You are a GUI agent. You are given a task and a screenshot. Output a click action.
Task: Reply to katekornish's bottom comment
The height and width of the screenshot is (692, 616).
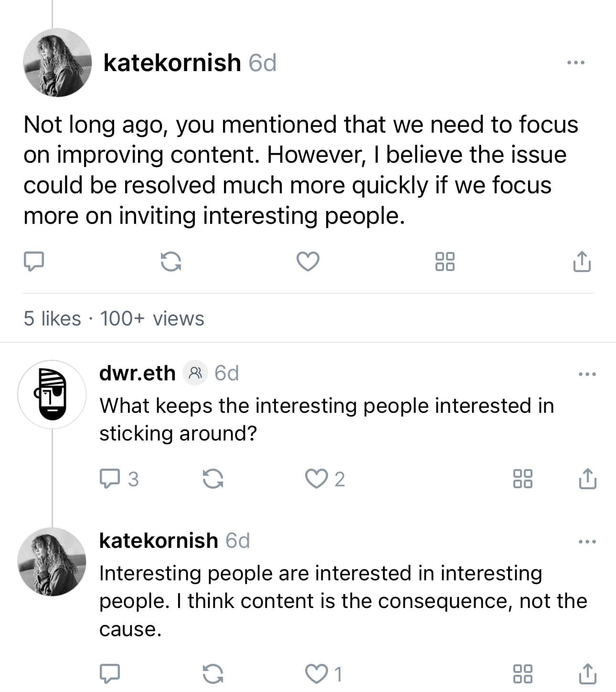[109, 674]
